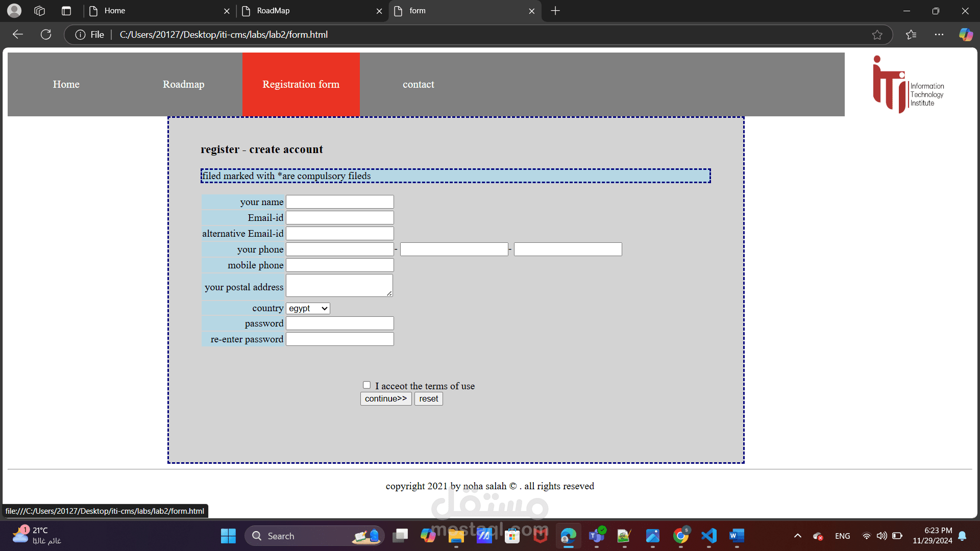Viewport: 980px width, 551px height.
Task: Refresh the page with reload icon
Action: pos(46,34)
